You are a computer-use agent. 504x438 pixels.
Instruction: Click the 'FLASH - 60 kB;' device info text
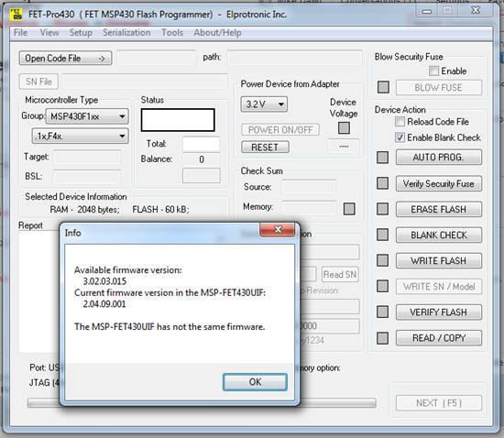pyautogui.click(x=161, y=210)
